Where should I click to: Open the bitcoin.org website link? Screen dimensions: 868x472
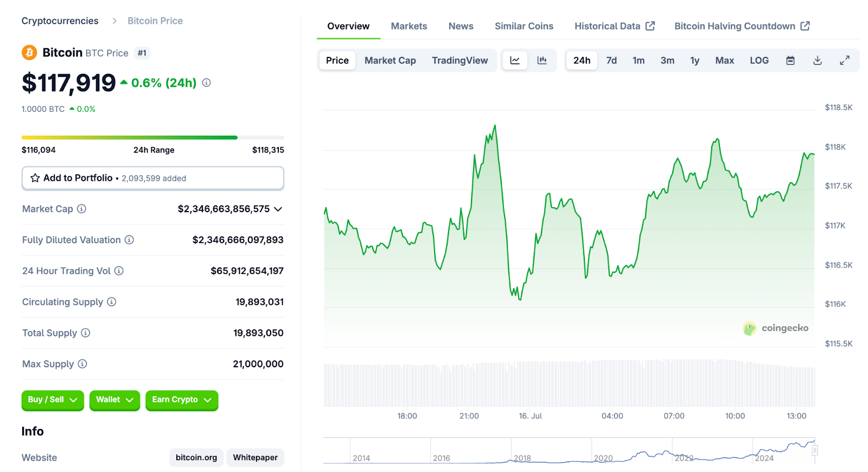(x=196, y=457)
